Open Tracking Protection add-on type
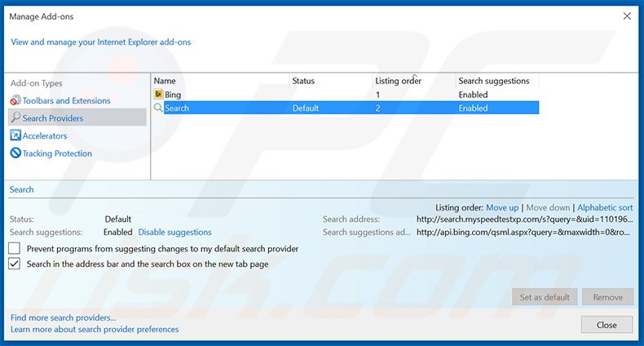The height and width of the screenshot is (346, 644). (57, 153)
